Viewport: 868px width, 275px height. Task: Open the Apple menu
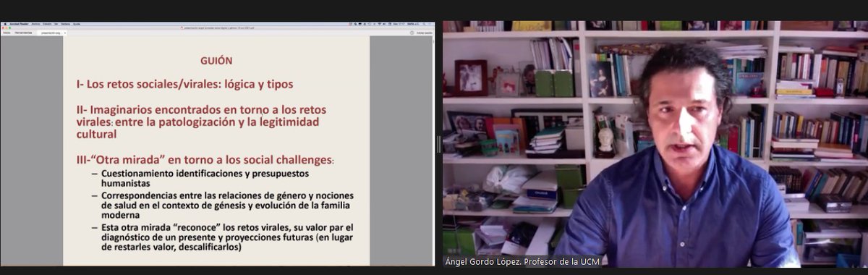point(5,24)
